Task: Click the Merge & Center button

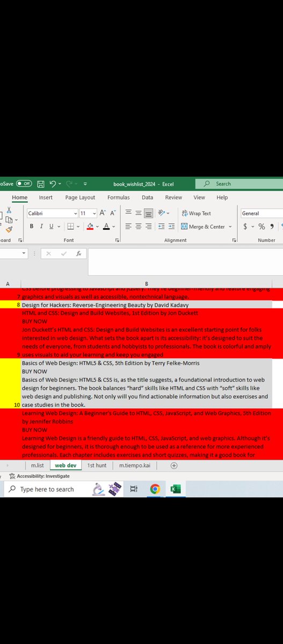Action: tap(204, 226)
